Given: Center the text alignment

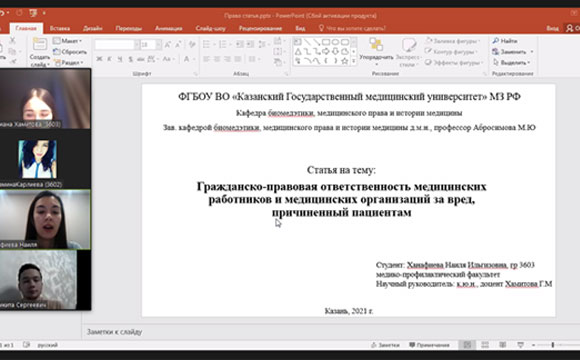Looking at the screenshot, I should pyautogui.click(x=217, y=59).
